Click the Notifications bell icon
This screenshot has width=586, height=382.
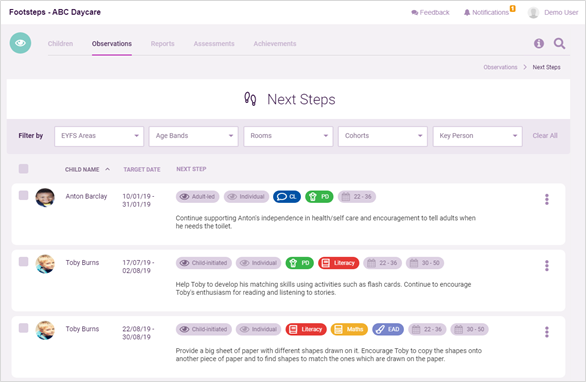coord(467,12)
